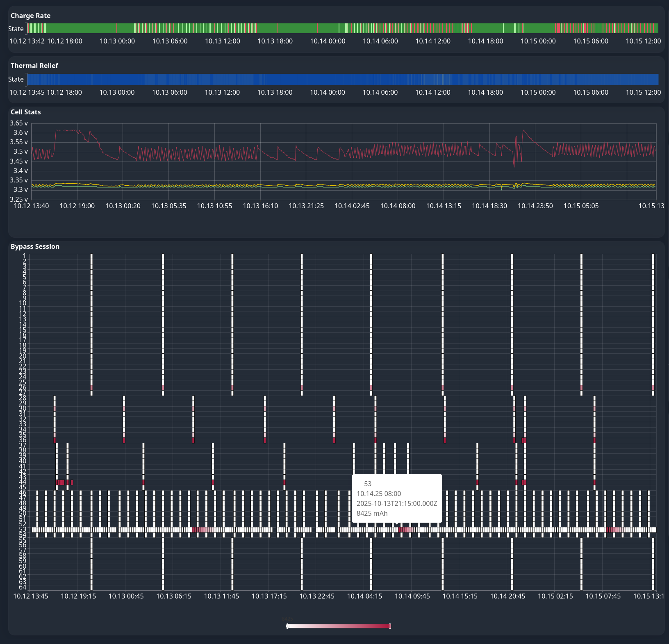Click the 8425 mAh value in the tooltip
This screenshot has height=644, width=669.
[x=372, y=513]
